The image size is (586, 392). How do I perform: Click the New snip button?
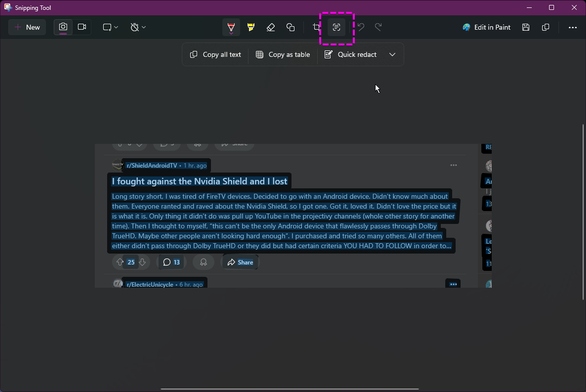(x=27, y=27)
